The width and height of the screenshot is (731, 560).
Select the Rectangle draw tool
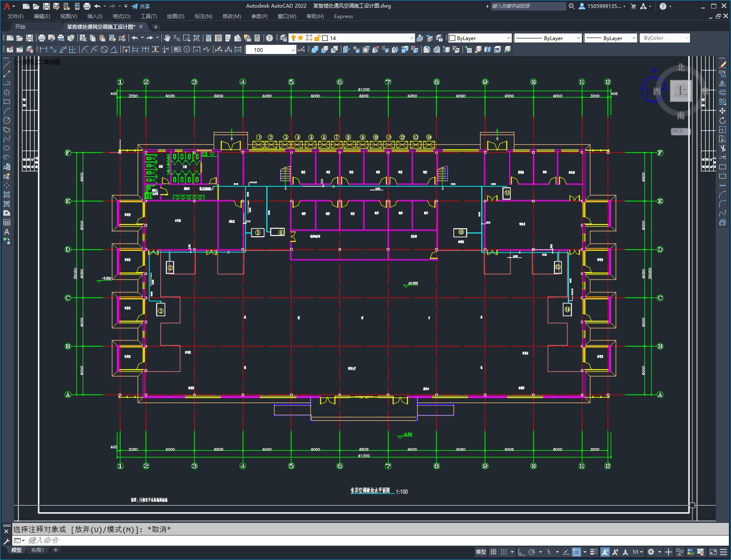pyautogui.click(x=7, y=102)
